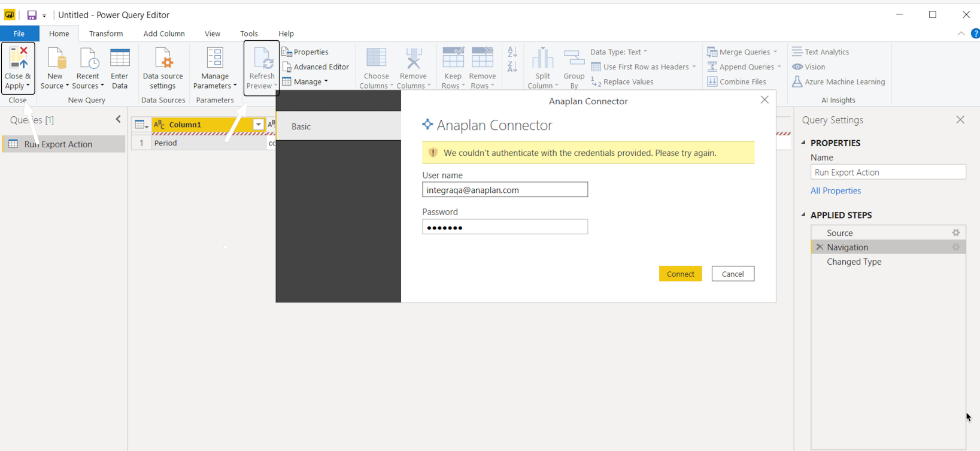Click the Split Column icon
This screenshot has height=451, width=980.
543,59
